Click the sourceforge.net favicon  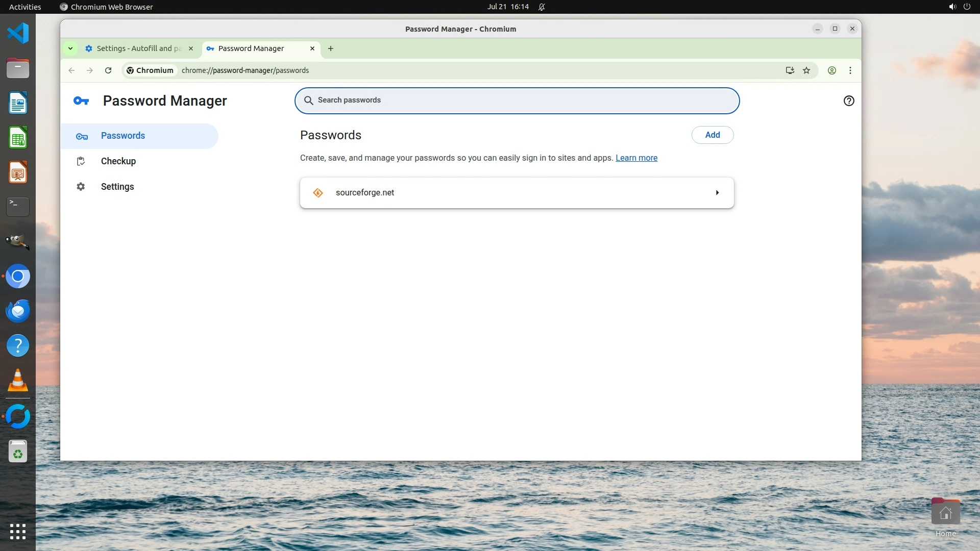318,193
